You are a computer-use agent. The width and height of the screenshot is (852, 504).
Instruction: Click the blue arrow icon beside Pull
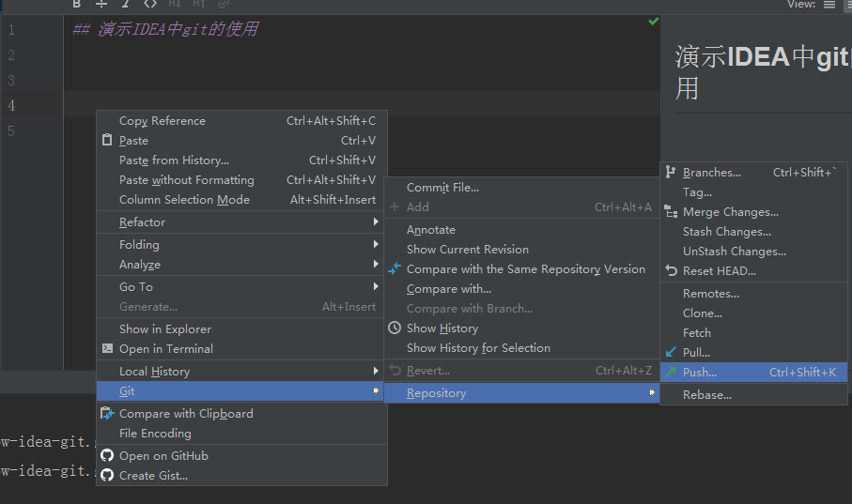pyautogui.click(x=671, y=352)
